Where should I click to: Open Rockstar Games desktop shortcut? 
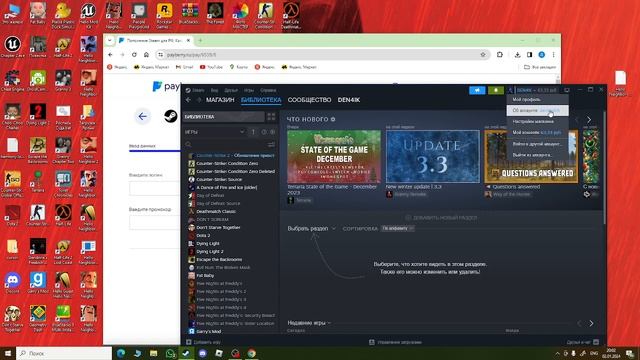(x=164, y=16)
